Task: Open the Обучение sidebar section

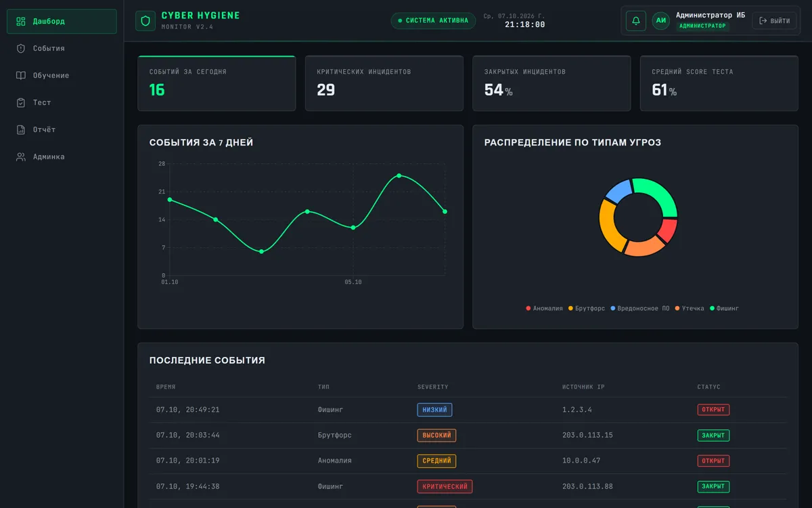Action: coord(62,76)
